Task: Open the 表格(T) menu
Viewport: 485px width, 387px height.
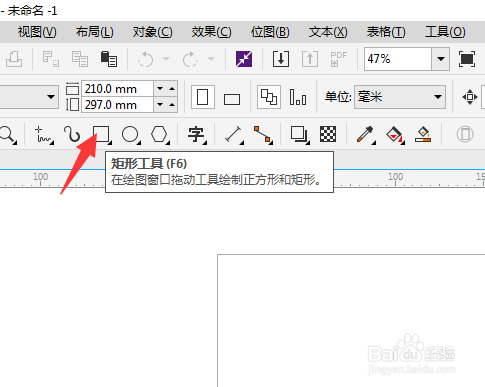Action: 386,32
